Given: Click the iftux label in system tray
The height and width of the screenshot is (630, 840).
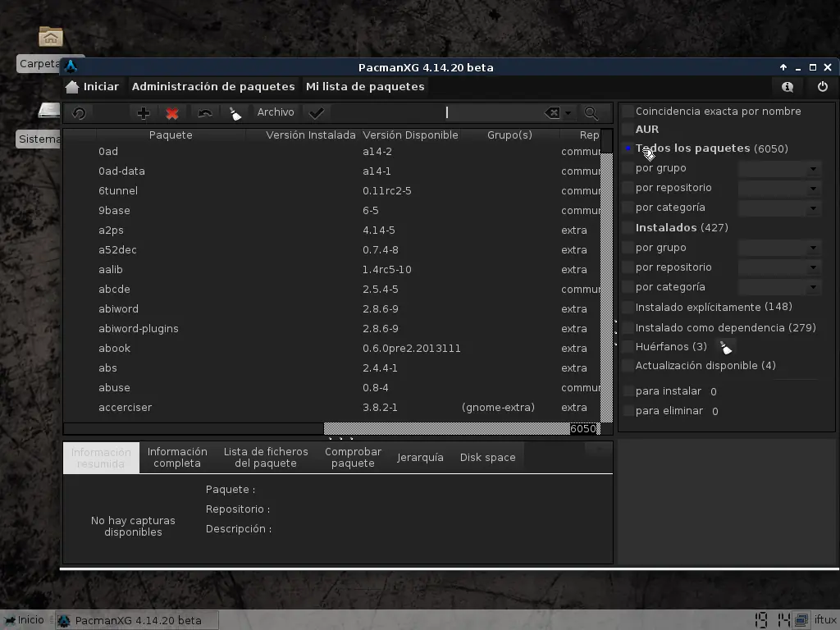Looking at the screenshot, I should (x=825, y=620).
